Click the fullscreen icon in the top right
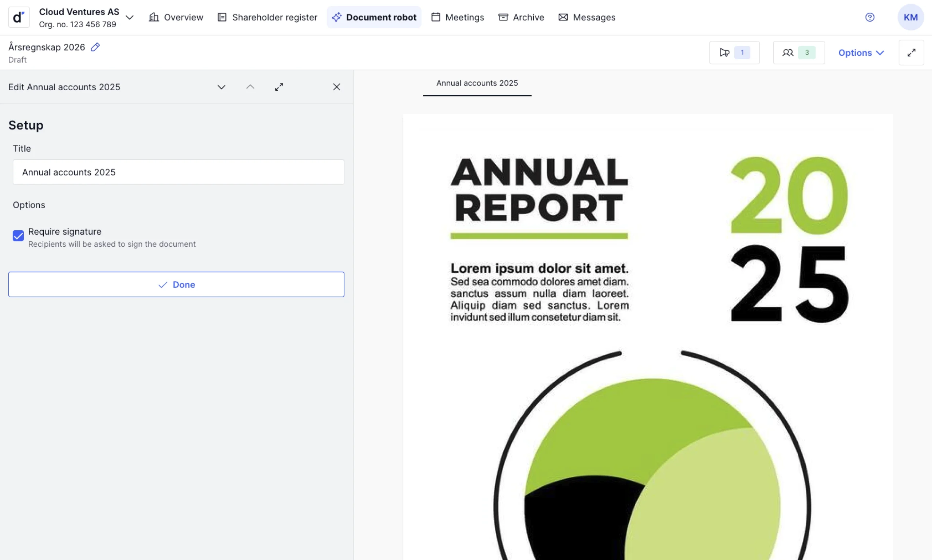932x560 pixels. [911, 52]
